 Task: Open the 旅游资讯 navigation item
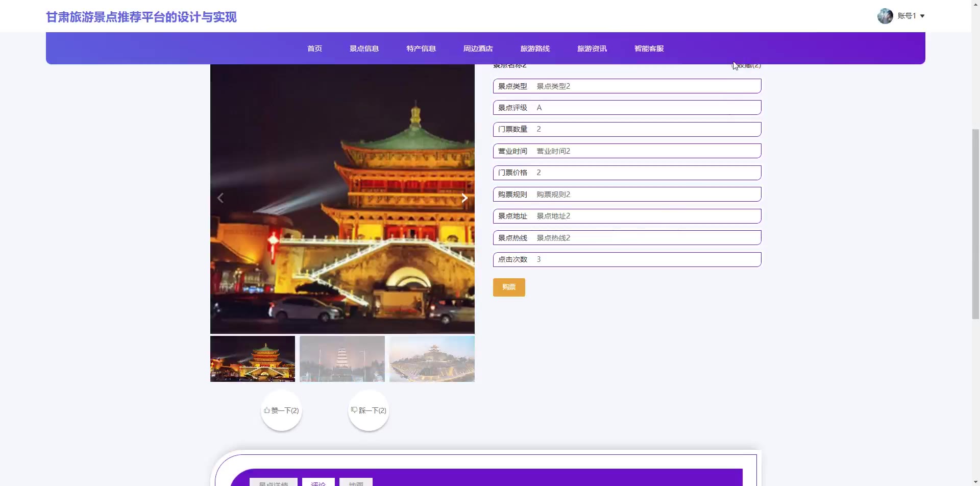click(x=592, y=48)
